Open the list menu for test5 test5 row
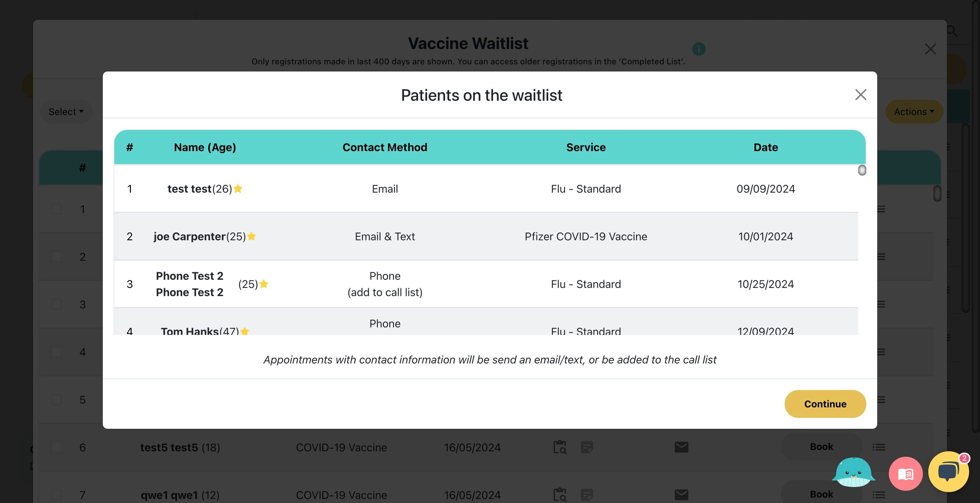Viewport: 980px width, 503px height. 879,447
